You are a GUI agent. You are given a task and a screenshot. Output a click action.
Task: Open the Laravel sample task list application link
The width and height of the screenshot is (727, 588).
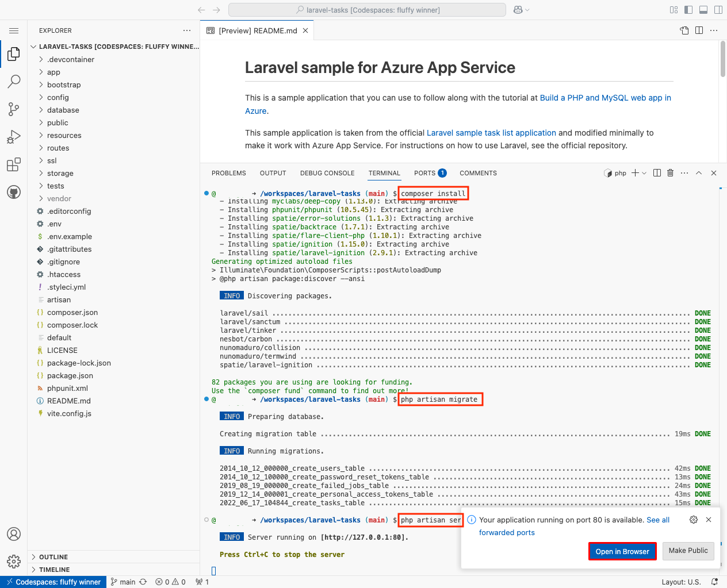(491, 132)
